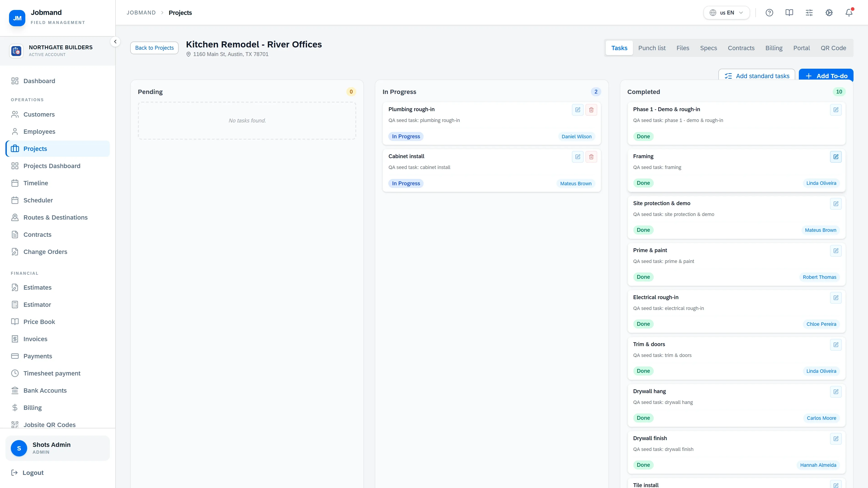Open the documentation book icon
Screen dimensions: 868x488
[789, 13]
